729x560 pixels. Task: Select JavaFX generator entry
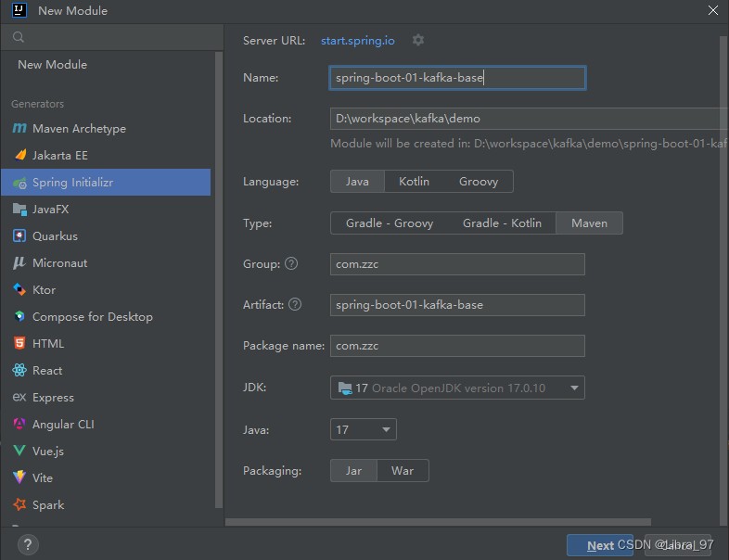pyautogui.click(x=106, y=210)
